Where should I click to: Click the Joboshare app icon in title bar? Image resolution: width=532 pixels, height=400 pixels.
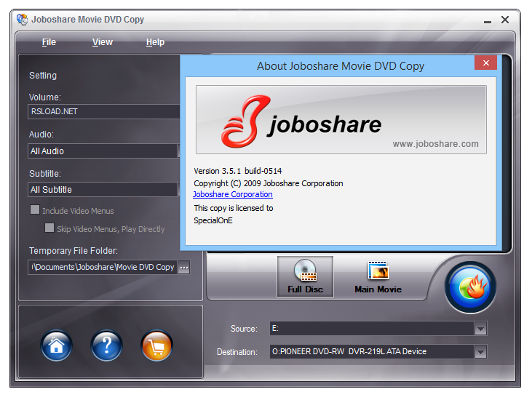[x=23, y=20]
